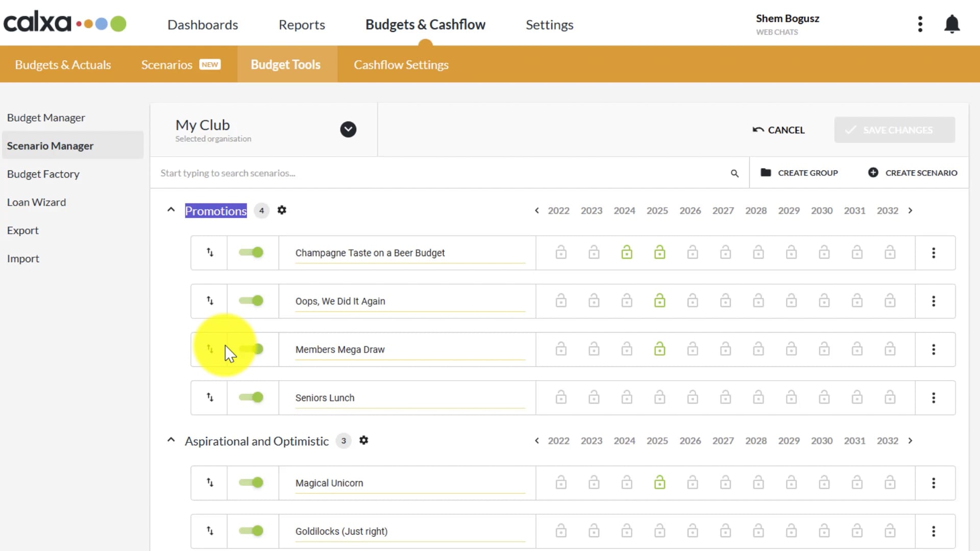Click the reorder arrows for Champagne Taste
This screenshot has width=980, height=551.
(x=210, y=253)
